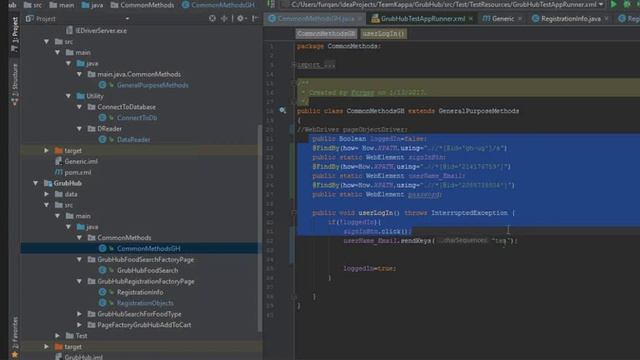Expand the Test folder
The width and height of the screenshot is (640, 360).
tap(58, 336)
